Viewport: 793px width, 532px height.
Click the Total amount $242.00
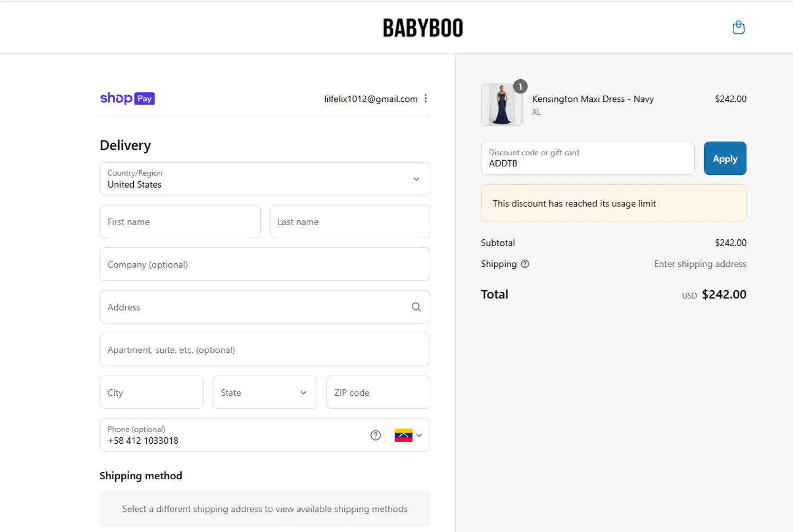[724, 294]
